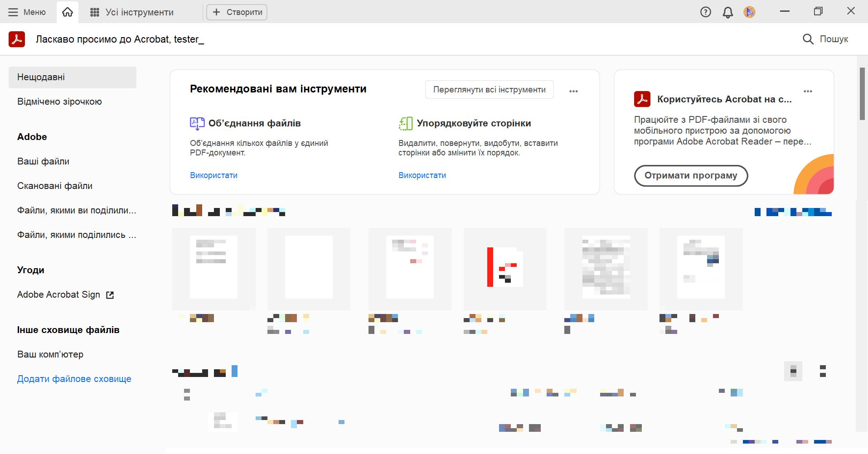
Task: Click the Пошук magnifier icon
Action: [x=808, y=39]
